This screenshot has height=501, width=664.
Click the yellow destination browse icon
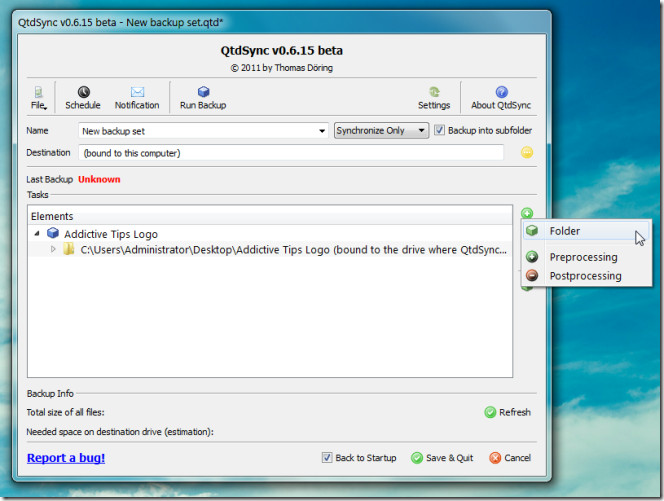tap(527, 152)
